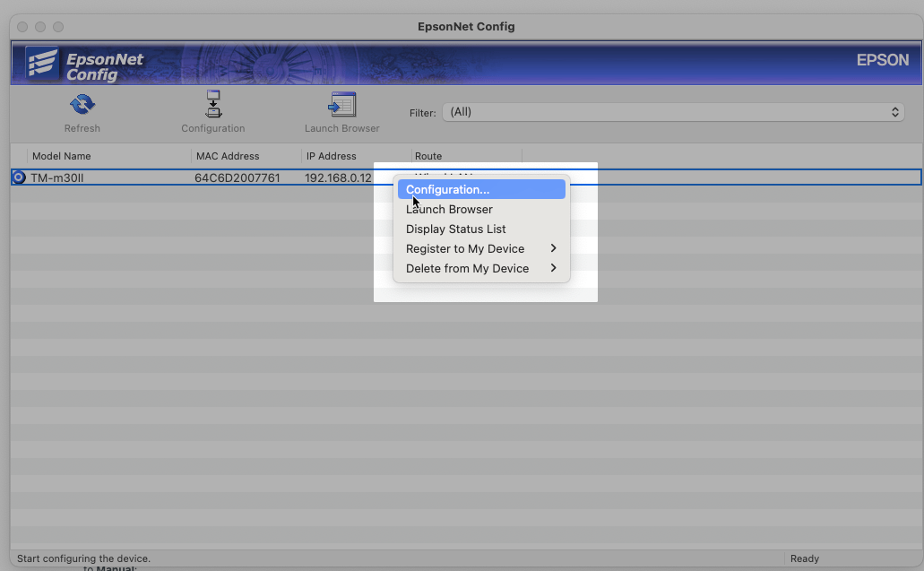Click the Configuration toolbar icon
The image size is (924, 571).
213,106
